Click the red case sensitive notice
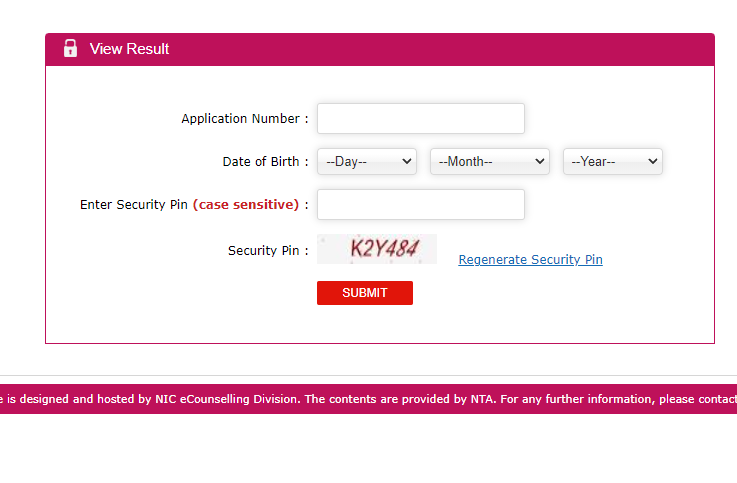The image size is (737, 483). coord(246,205)
